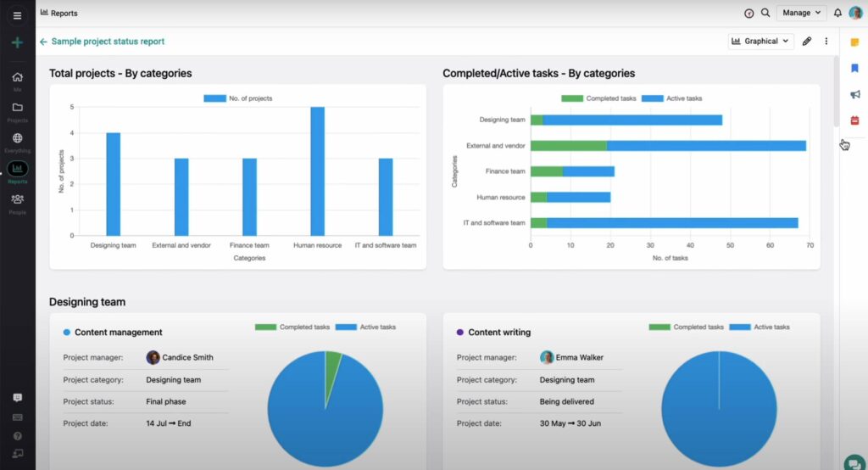The height and width of the screenshot is (470, 868).
Task: Open the hamburger menu in top-left corner
Action: coord(17,14)
